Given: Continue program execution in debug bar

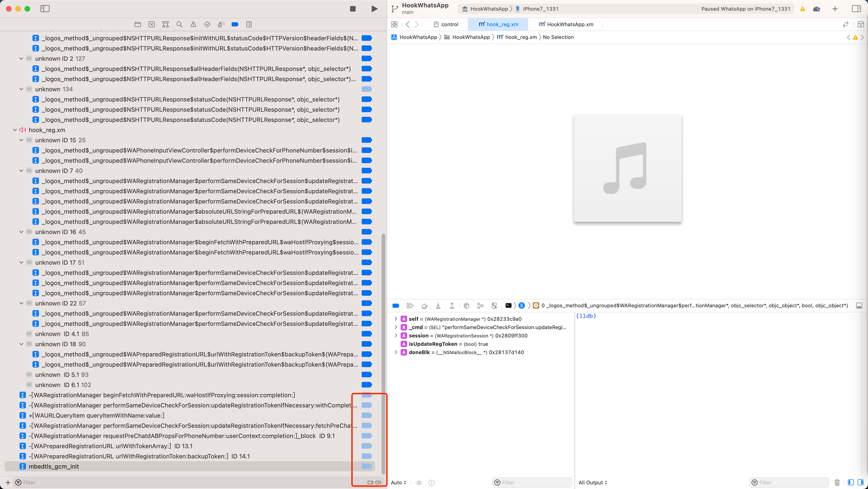Looking at the screenshot, I should 410,305.
